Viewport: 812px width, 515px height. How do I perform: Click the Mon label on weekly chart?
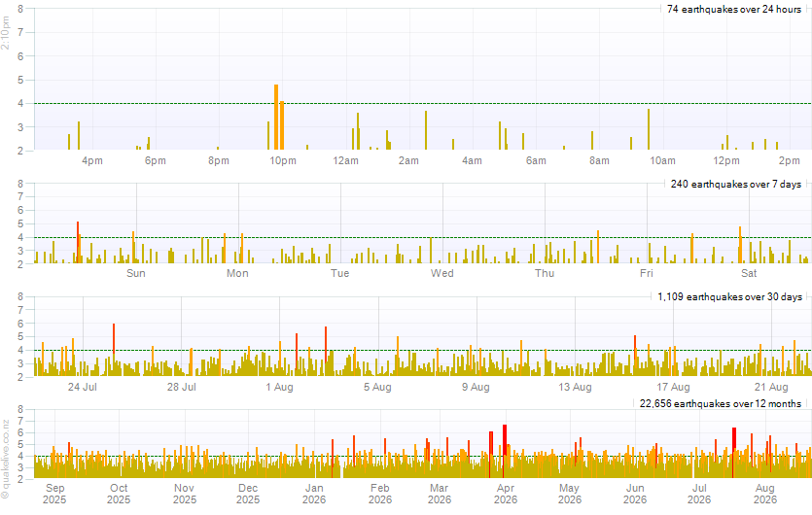pyautogui.click(x=237, y=273)
